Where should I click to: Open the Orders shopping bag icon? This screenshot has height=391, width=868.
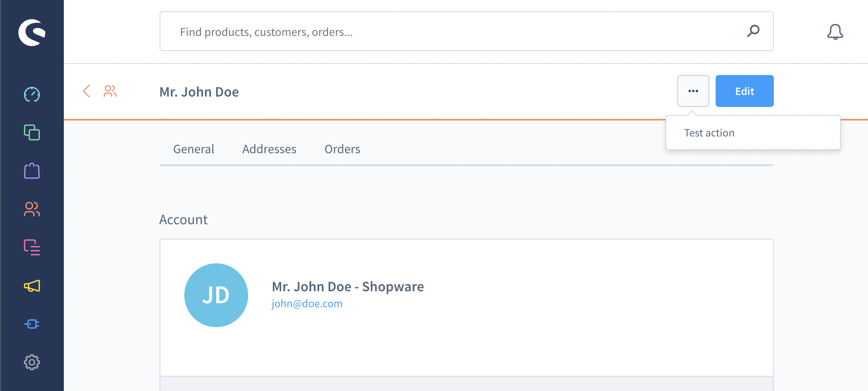[32, 171]
